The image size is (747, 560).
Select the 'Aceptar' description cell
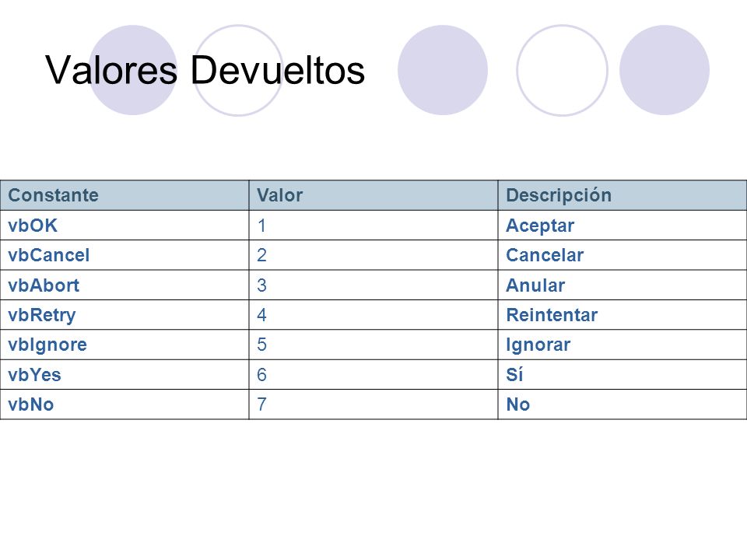pyautogui.click(x=622, y=226)
